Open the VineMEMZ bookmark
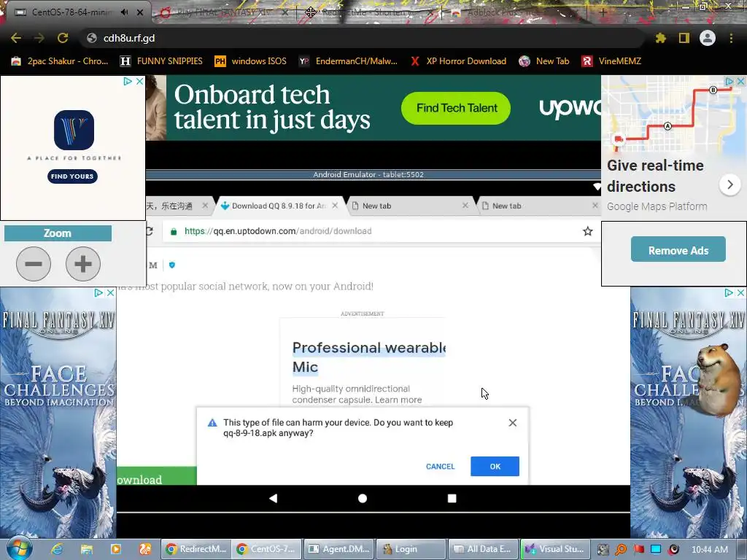Viewport: 747px width, 560px height. tap(611, 61)
